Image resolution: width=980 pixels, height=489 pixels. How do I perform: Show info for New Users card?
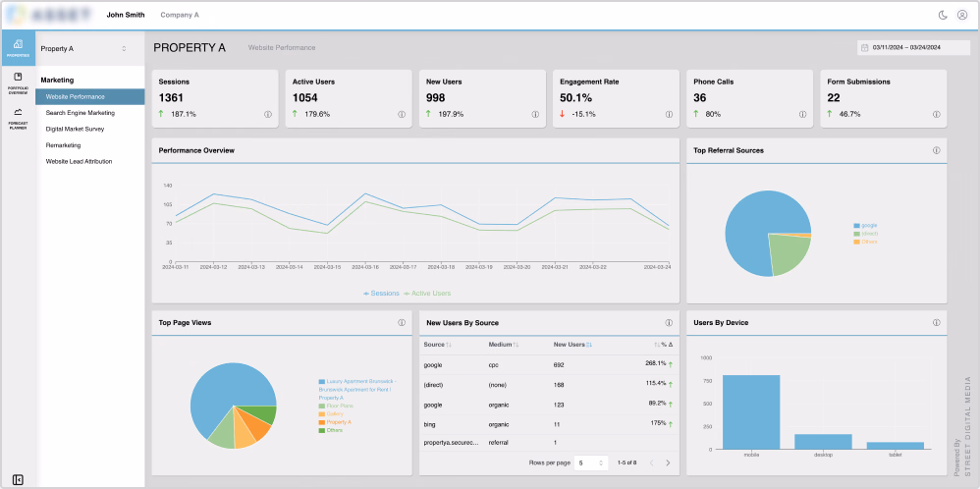(535, 115)
